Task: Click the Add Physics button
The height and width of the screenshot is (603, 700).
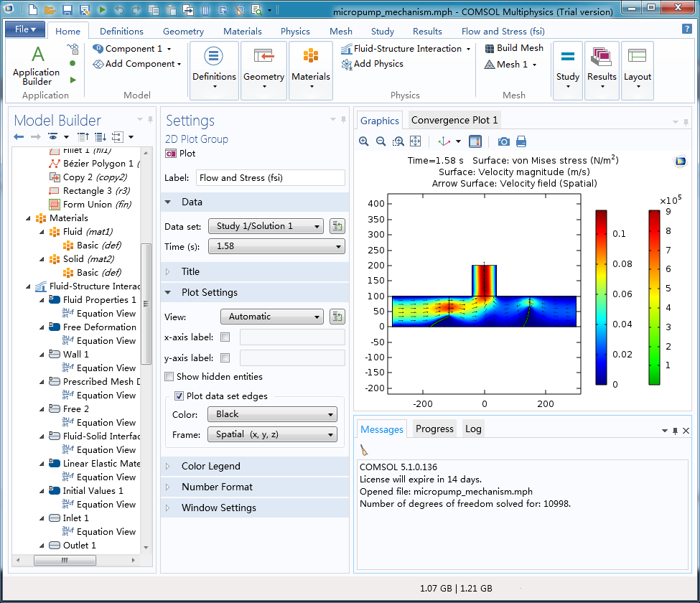Action: pos(373,64)
